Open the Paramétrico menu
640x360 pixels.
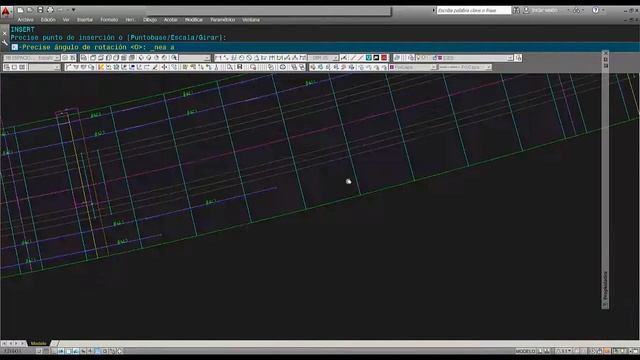[x=222, y=20]
